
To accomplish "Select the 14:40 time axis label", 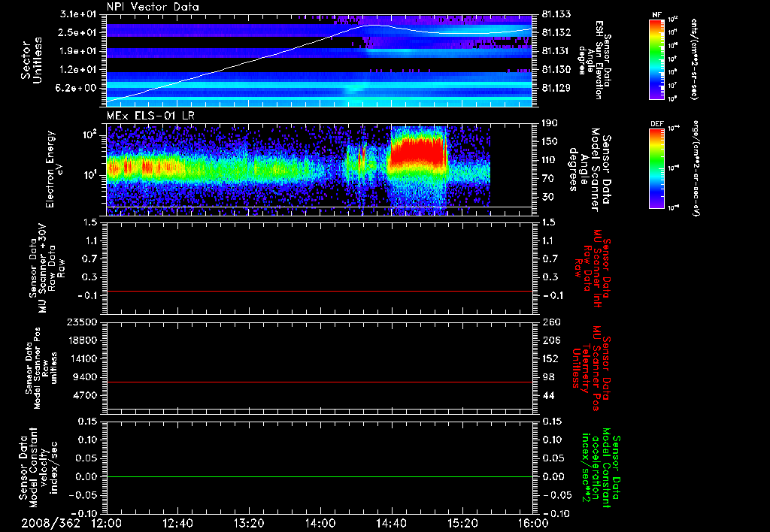I will [391, 523].
